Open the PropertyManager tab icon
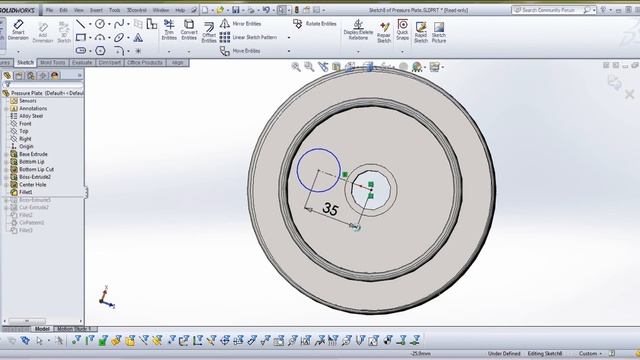This screenshot has width=640, height=360. [x=19, y=76]
